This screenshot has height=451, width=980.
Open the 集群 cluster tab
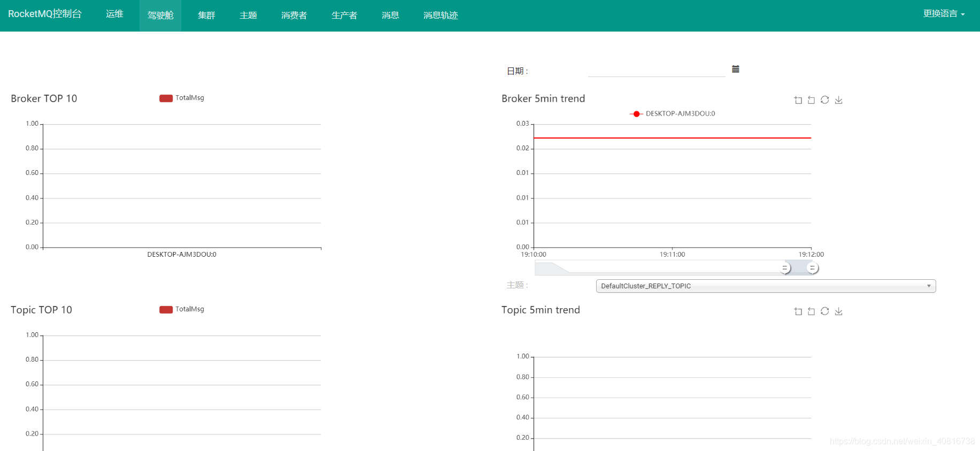tap(206, 16)
